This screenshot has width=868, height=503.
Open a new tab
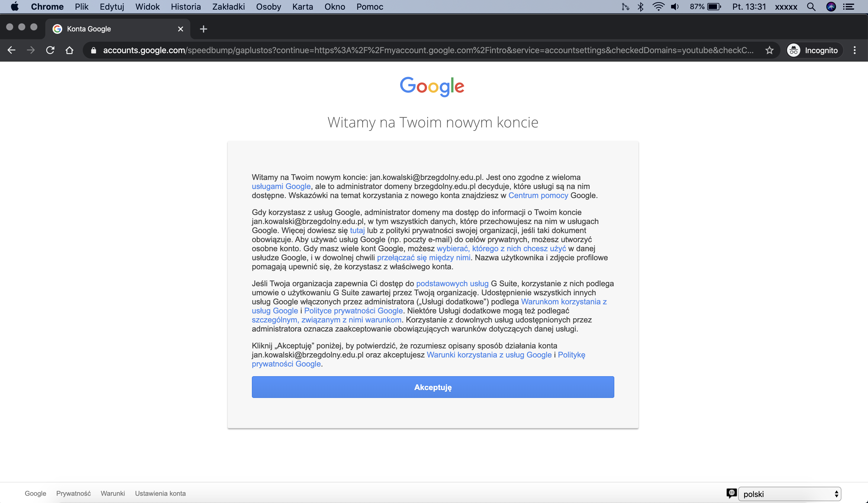(x=204, y=29)
